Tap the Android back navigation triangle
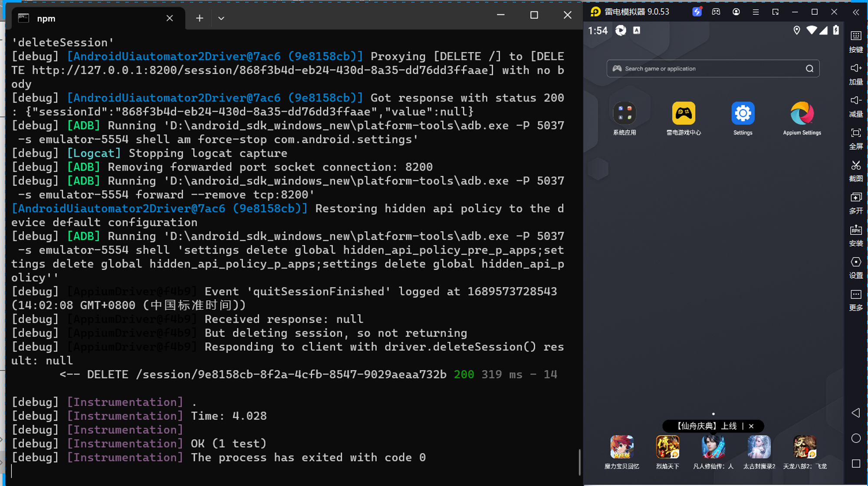 pyautogui.click(x=855, y=413)
